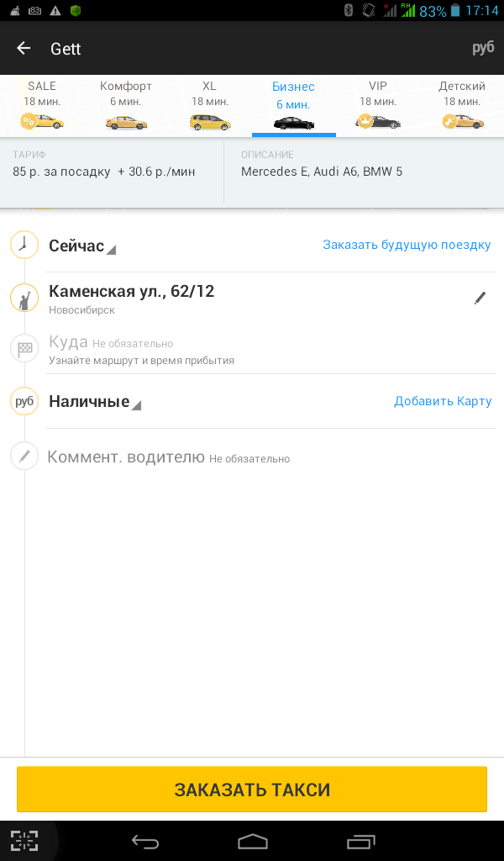Tap the warning triangle notification icon
Screen dimensions: 504x861
(x=55, y=10)
